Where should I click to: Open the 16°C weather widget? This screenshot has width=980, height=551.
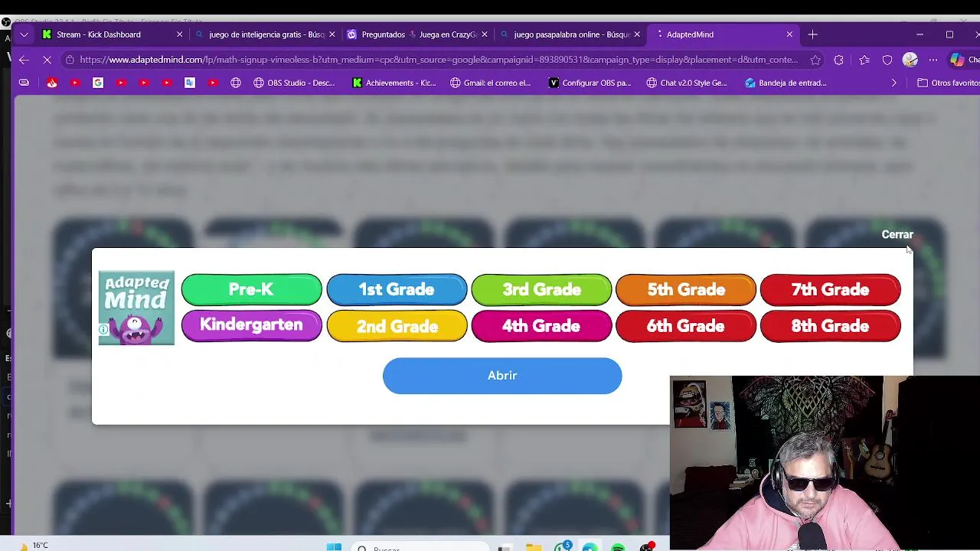click(32, 546)
